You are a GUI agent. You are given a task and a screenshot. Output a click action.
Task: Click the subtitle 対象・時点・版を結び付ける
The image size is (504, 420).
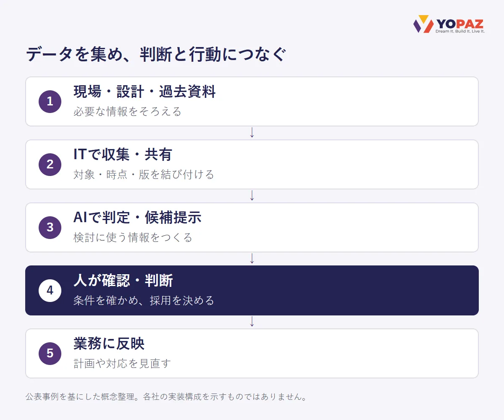[144, 174]
